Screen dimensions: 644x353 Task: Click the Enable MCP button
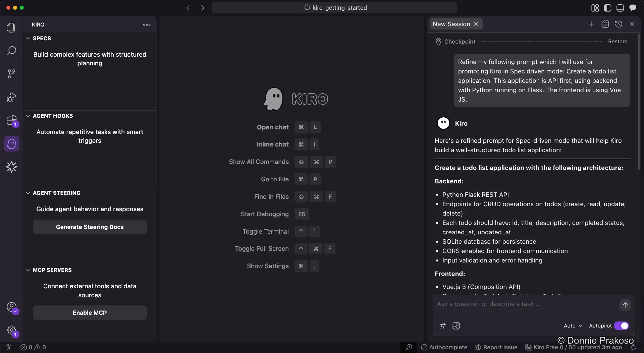[89, 312]
